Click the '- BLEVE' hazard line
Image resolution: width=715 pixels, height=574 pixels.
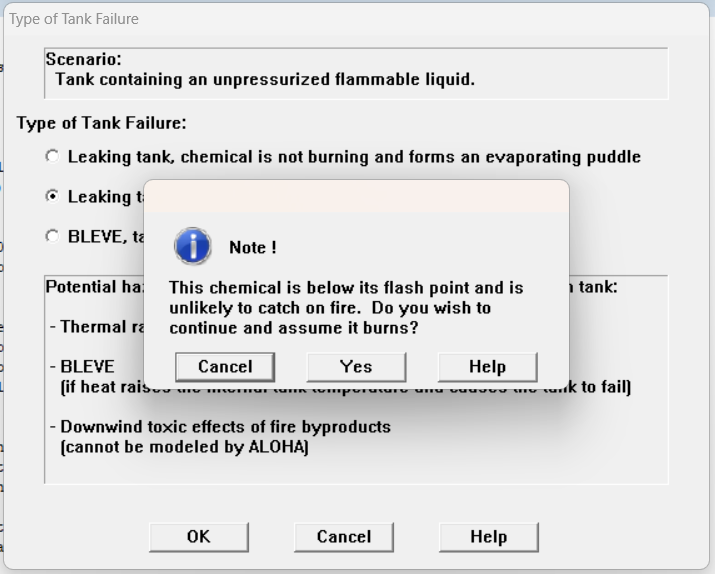coord(83,367)
